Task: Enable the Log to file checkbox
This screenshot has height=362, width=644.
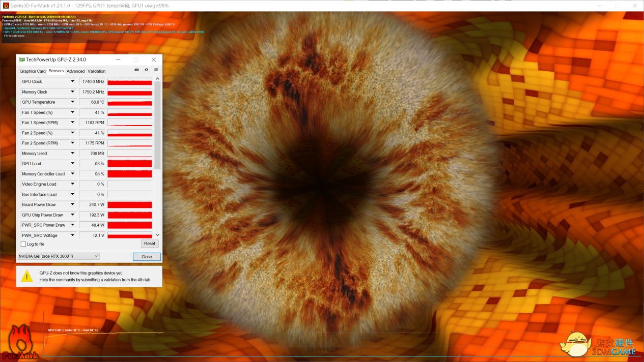Action: (23, 244)
